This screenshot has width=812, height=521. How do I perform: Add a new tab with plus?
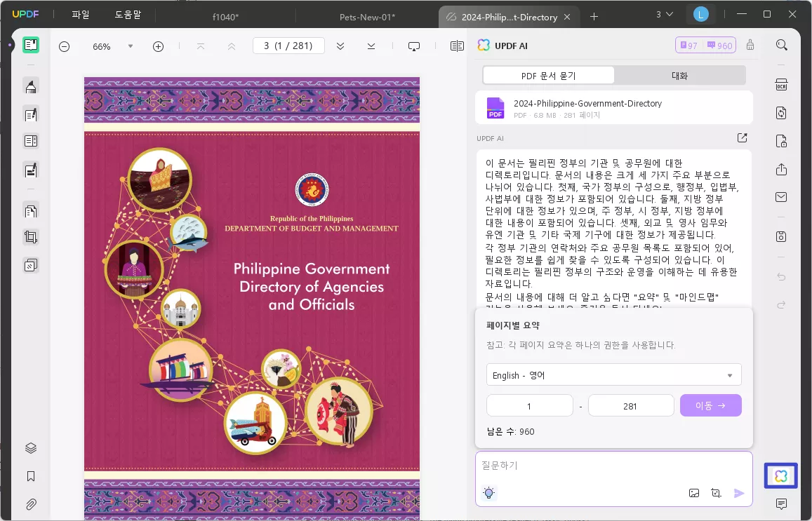pos(594,17)
